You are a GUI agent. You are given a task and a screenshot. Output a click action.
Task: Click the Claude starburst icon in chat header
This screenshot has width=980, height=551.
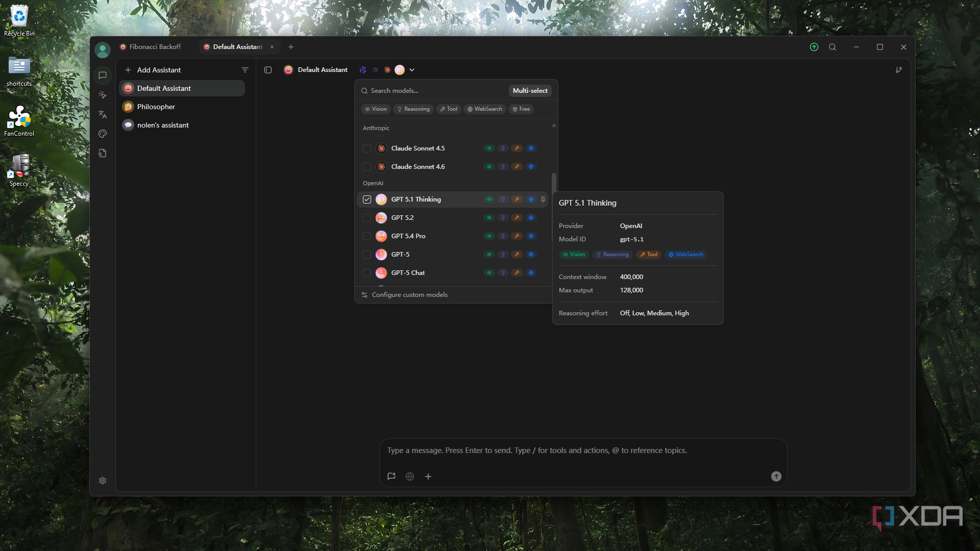click(x=387, y=70)
